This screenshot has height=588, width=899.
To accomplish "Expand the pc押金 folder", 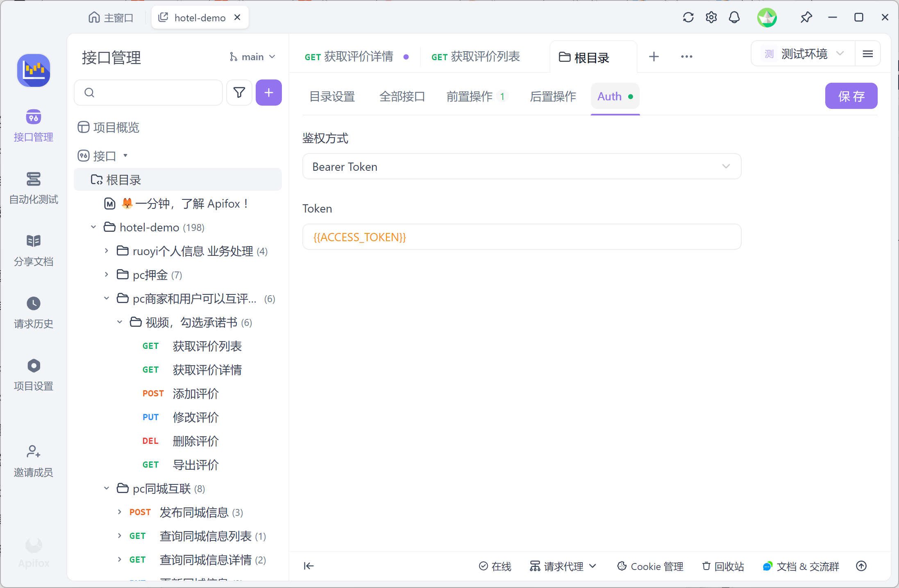I will (x=107, y=275).
